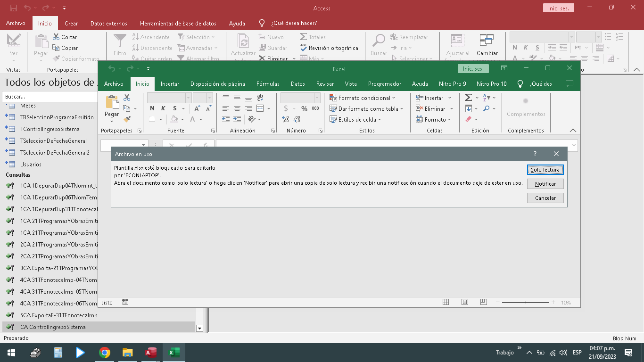This screenshot has width=644, height=362.
Task: Toggle Excel center text alignment
Action: (x=237, y=108)
